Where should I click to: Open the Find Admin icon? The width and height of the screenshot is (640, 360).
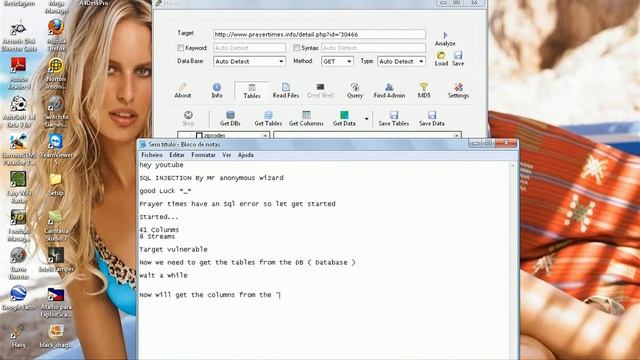point(389,87)
